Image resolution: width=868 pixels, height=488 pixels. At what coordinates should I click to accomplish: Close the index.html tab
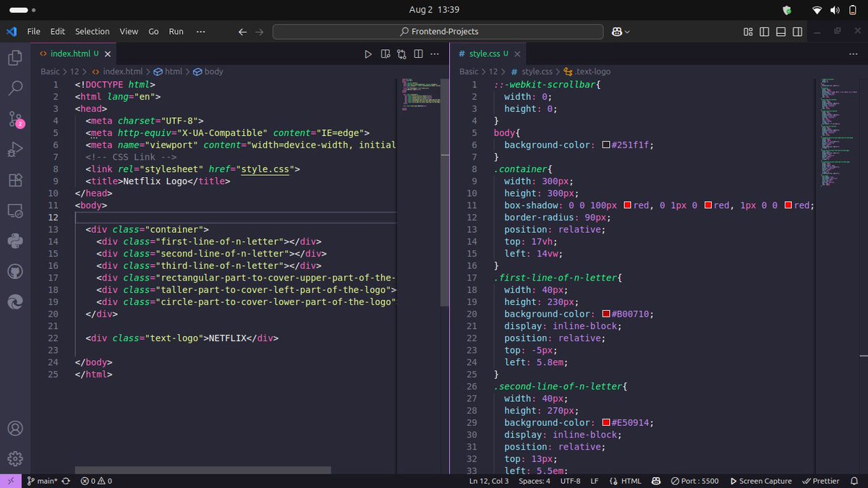(108, 53)
